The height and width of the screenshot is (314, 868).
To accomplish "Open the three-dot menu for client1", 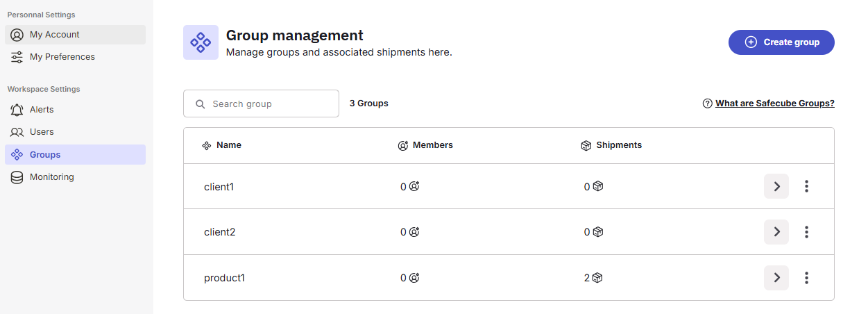I will click(x=806, y=186).
